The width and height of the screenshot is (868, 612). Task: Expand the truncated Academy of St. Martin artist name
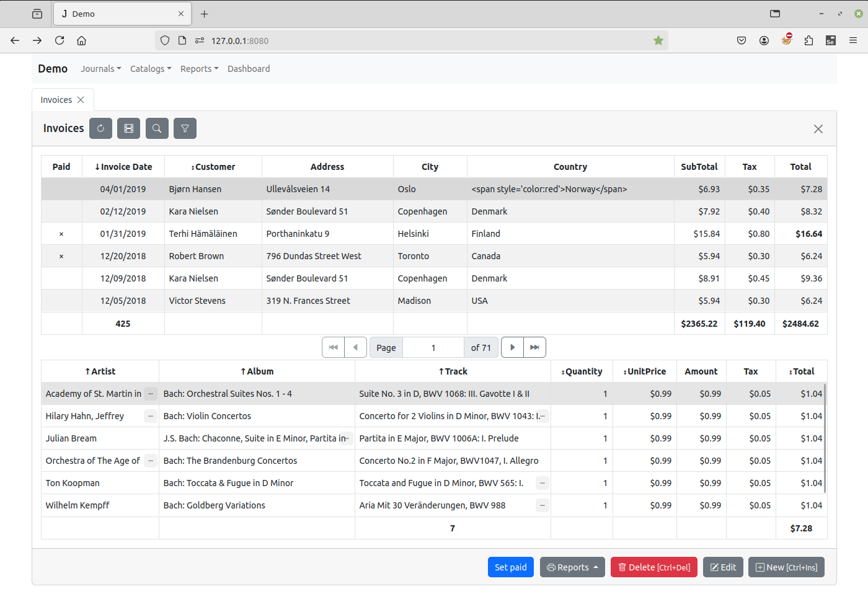[x=150, y=393]
